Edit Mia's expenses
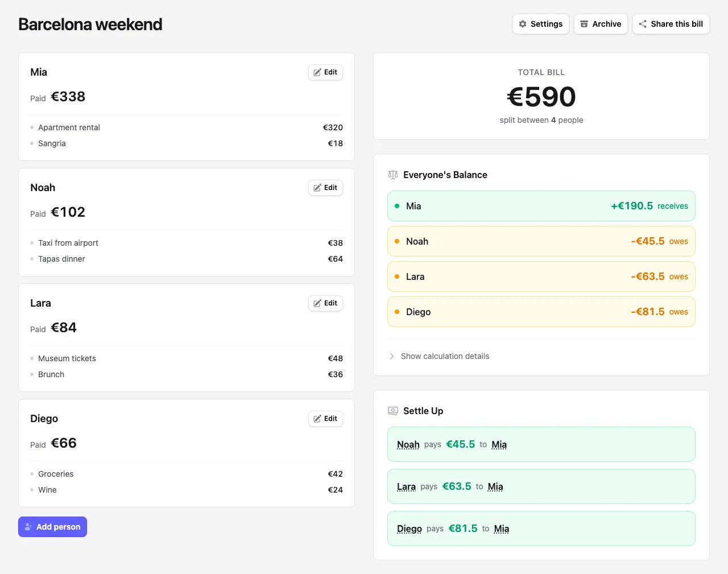This screenshot has height=574, width=728. (x=325, y=72)
